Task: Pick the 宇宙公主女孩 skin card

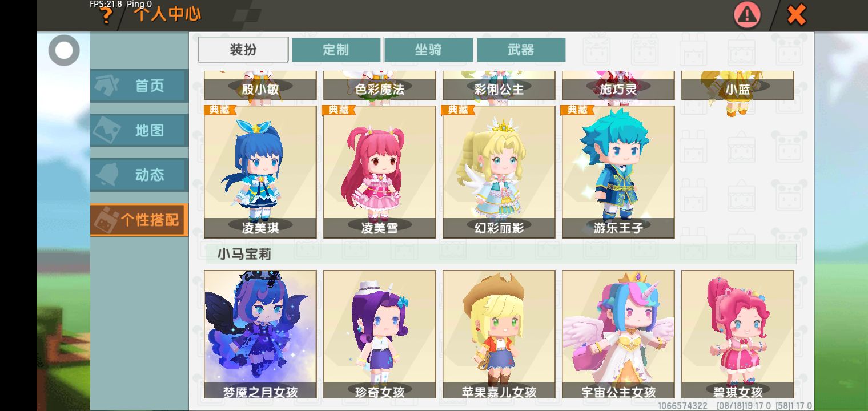Action: [618, 335]
